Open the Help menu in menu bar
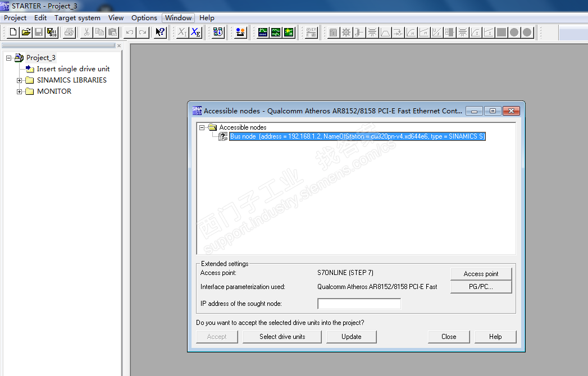The height and width of the screenshot is (376, 588). [x=207, y=17]
